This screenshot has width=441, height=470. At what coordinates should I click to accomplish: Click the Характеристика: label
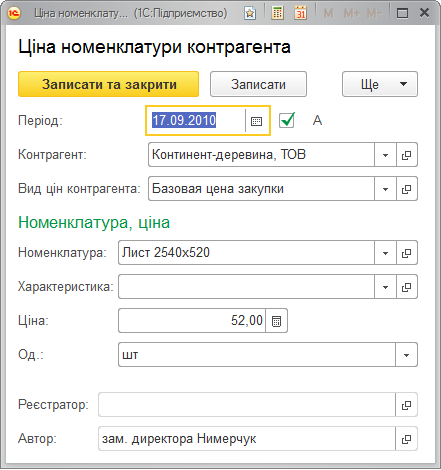(66, 287)
